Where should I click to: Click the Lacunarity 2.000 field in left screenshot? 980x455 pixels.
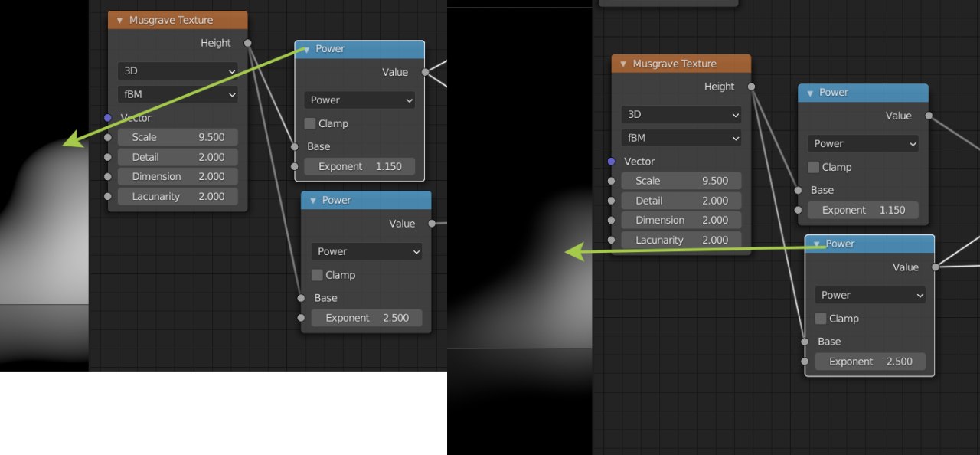click(x=178, y=196)
